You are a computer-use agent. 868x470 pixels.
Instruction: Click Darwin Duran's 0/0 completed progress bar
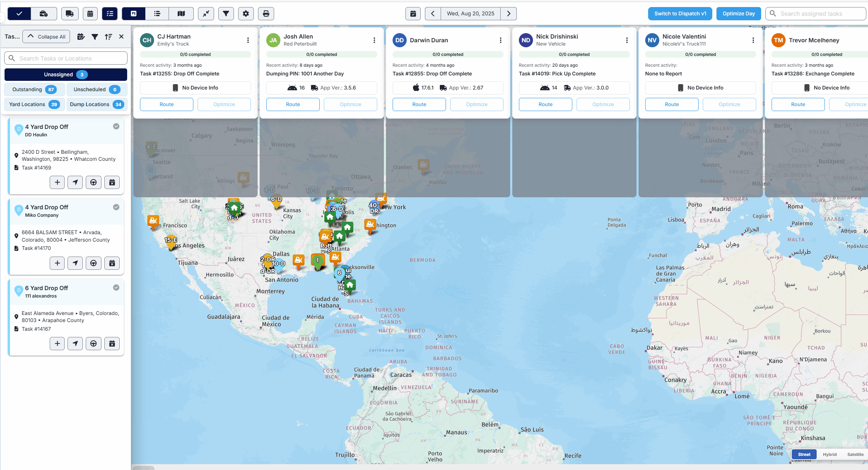pyautogui.click(x=448, y=54)
